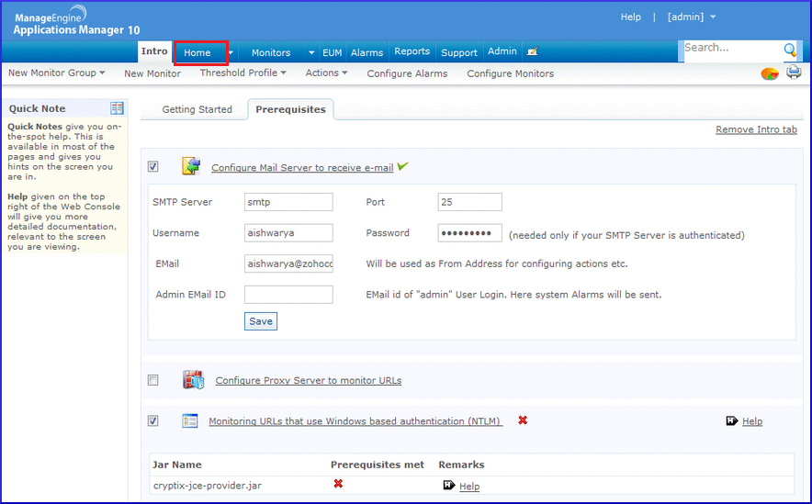The image size is (812, 504).
Task: Click the mail server envelope icon
Action: 191,166
